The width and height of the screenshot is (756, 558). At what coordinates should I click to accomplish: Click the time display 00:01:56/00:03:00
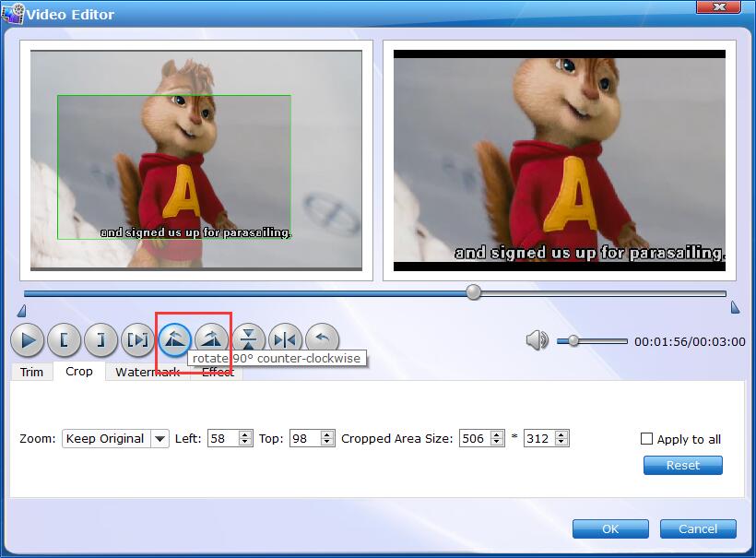(690, 342)
